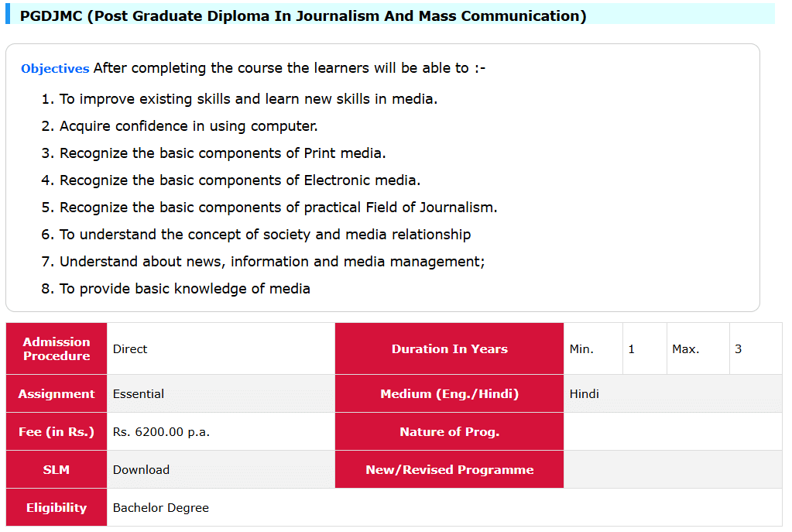Screen dimensions: 792x532
Task: Click the Duration In Years header cell
Action: 449,348
